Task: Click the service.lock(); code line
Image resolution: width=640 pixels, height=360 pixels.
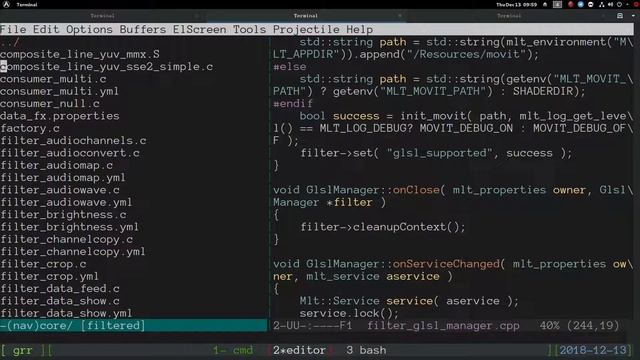Action: tap(349, 313)
